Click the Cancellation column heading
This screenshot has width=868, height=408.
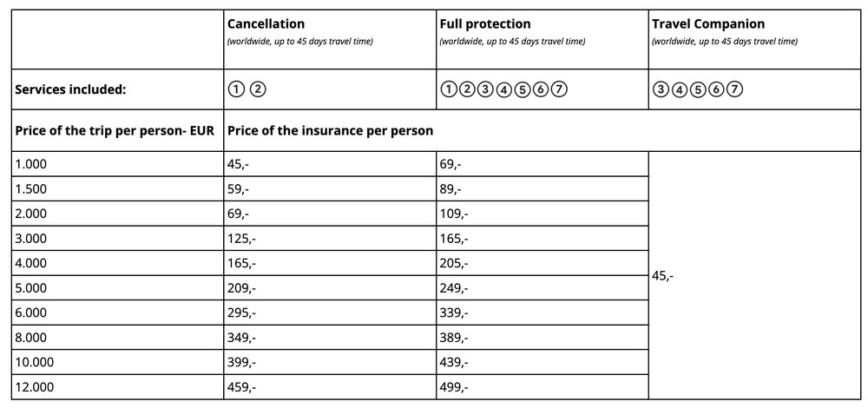click(266, 24)
